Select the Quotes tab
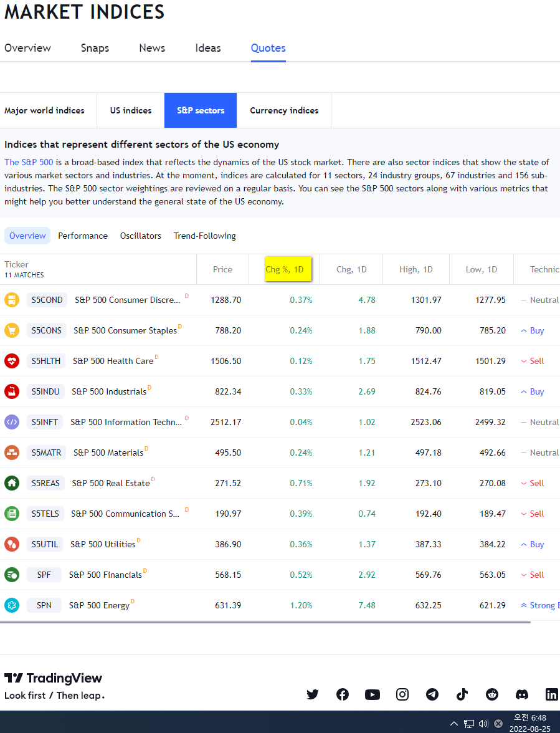This screenshot has height=733, width=560. coord(268,47)
